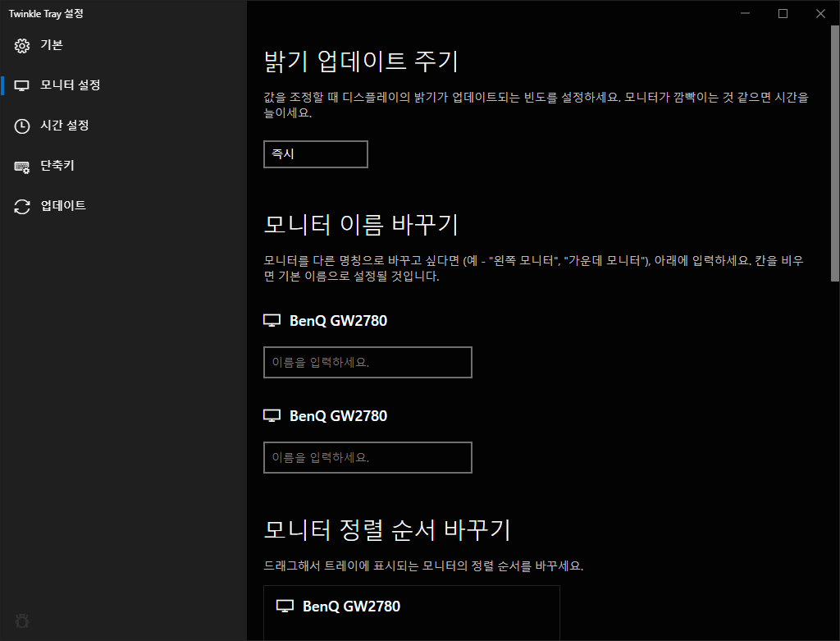Select the 모니터 설정 monitor icon
The image size is (840, 641).
pos(22,85)
